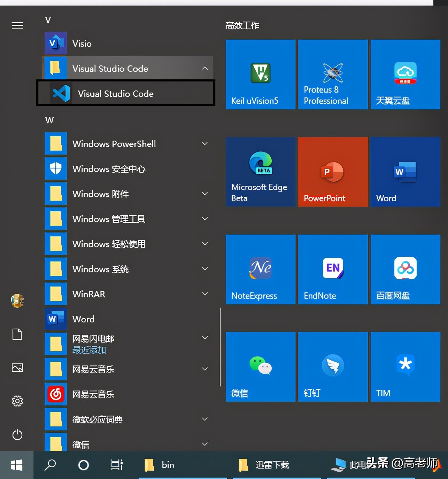Click the app list scrollbar
The height and width of the screenshot is (479, 448).
pyautogui.click(x=220, y=347)
